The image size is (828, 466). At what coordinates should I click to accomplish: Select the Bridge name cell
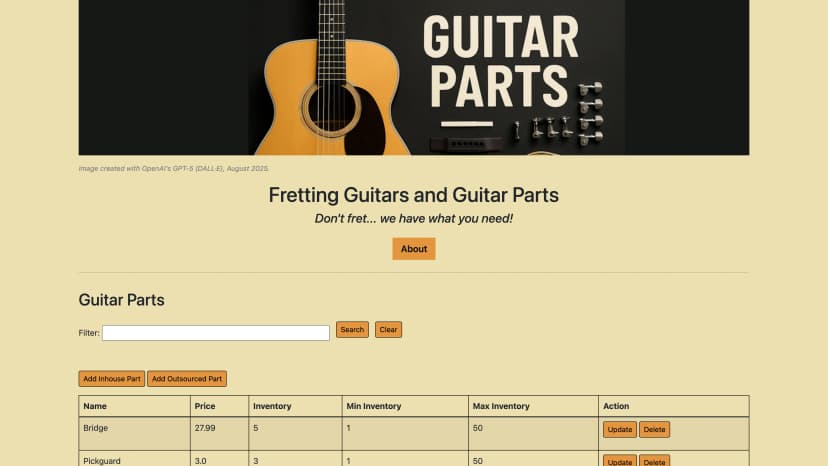pyautogui.click(x=96, y=428)
